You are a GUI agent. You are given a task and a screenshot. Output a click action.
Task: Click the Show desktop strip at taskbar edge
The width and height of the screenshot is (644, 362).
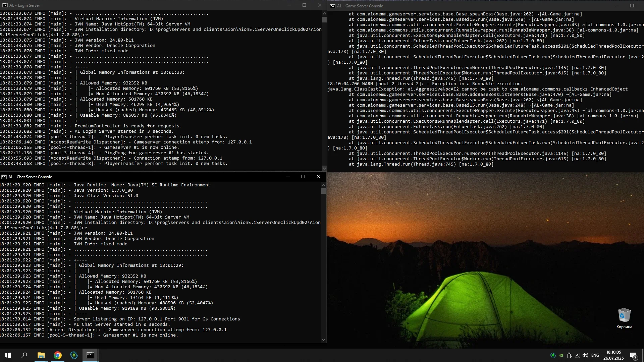point(643,355)
